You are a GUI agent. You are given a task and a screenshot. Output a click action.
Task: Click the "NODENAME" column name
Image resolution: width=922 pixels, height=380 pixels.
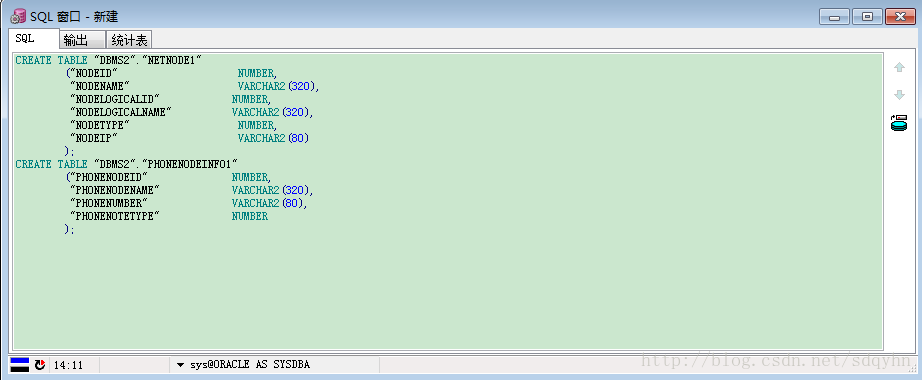click(x=100, y=86)
